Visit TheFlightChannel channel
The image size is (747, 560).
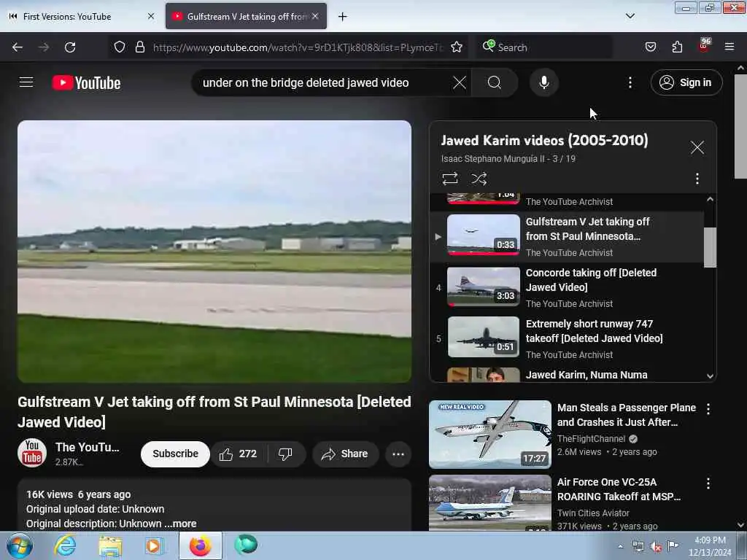(591, 438)
